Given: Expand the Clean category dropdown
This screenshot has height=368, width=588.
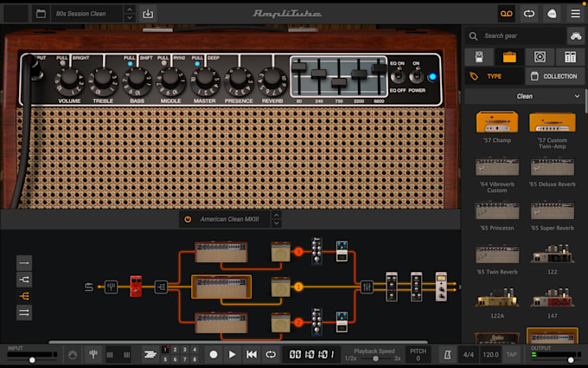Looking at the screenshot, I should 524,96.
